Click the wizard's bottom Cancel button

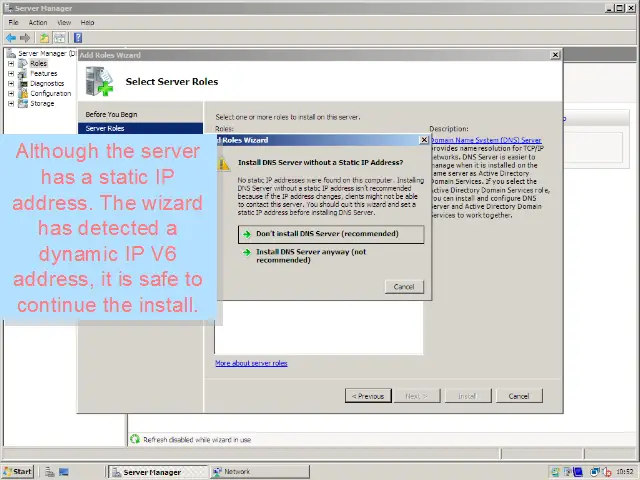tap(519, 396)
